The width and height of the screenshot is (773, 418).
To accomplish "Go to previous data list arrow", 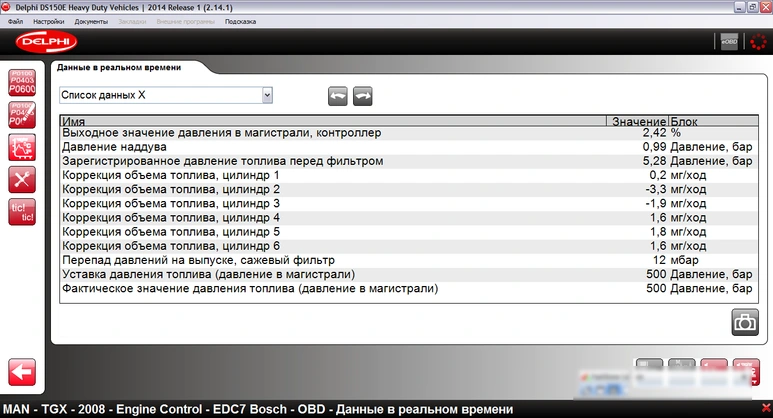I will click(x=339, y=95).
